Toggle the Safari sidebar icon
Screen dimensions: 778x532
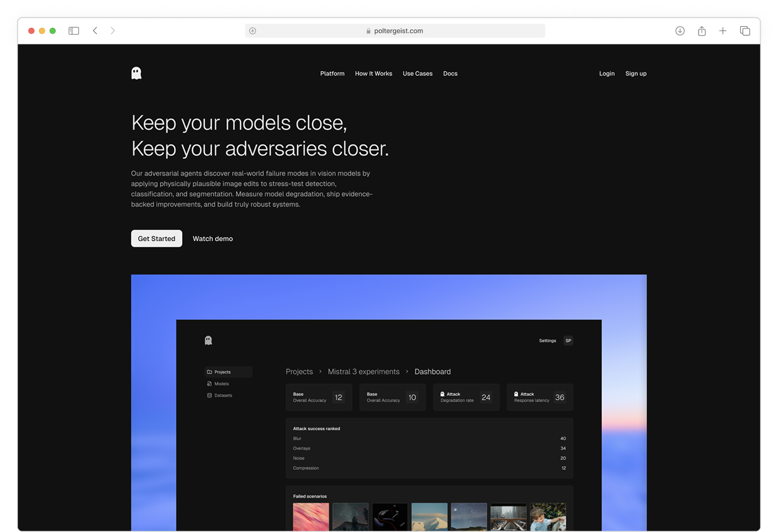(74, 31)
